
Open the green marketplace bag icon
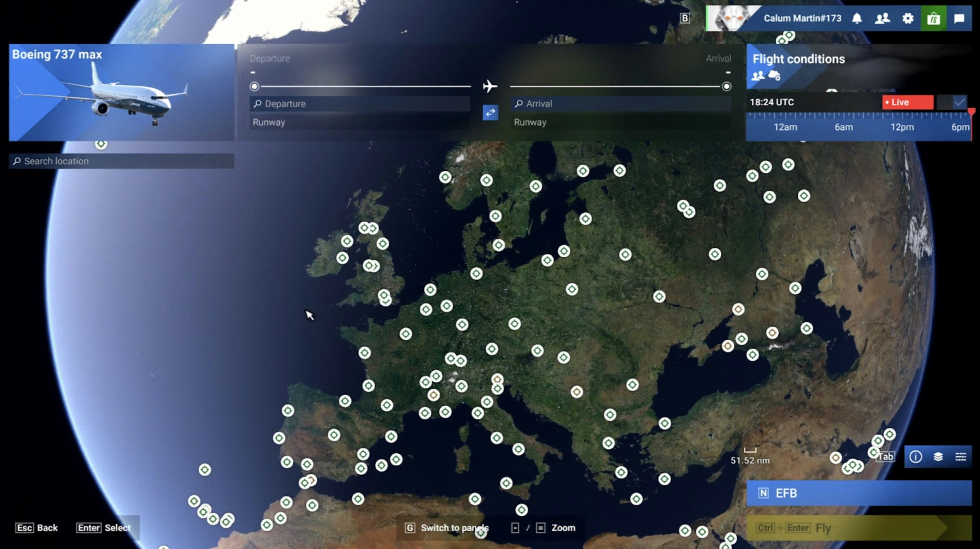(x=933, y=18)
